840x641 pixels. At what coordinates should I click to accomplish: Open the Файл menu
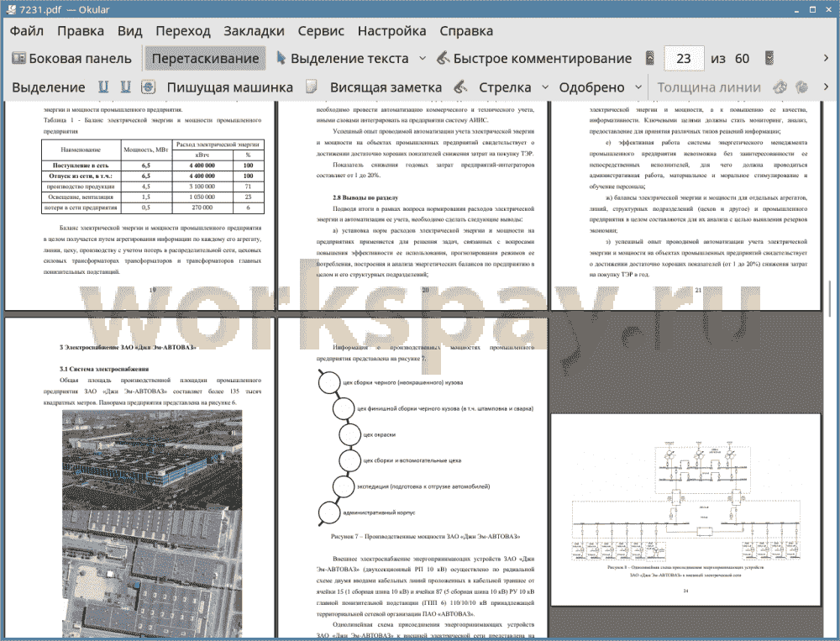click(27, 31)
